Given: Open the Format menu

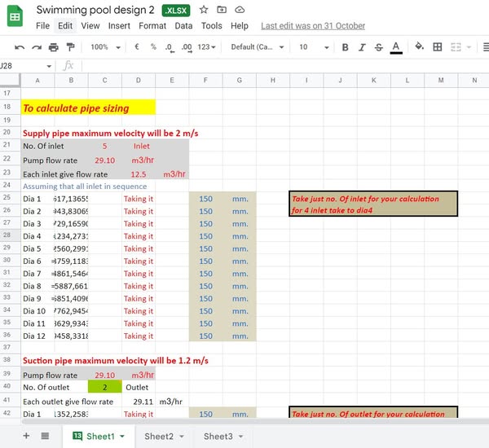Looking at the screenshot, I should click(x=152, y=26).
